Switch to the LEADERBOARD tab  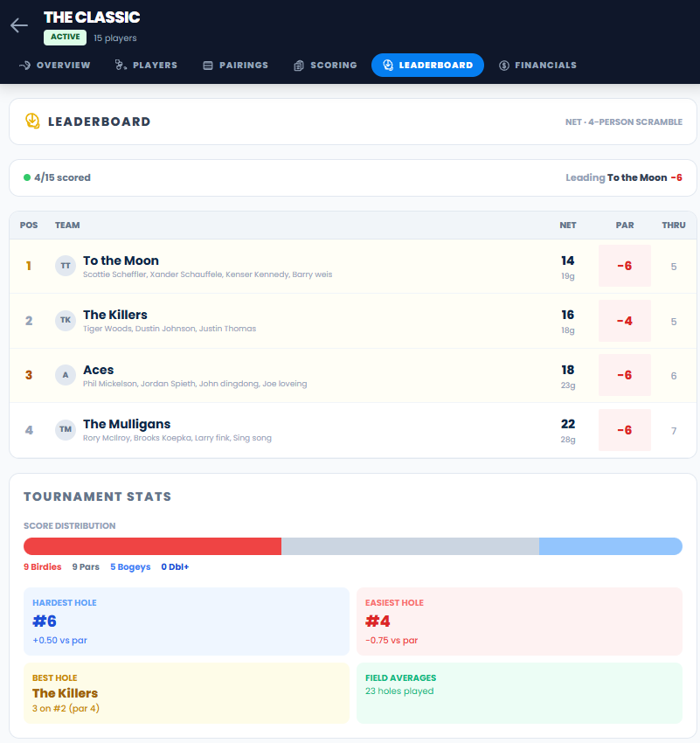click(x=427, y=65)
